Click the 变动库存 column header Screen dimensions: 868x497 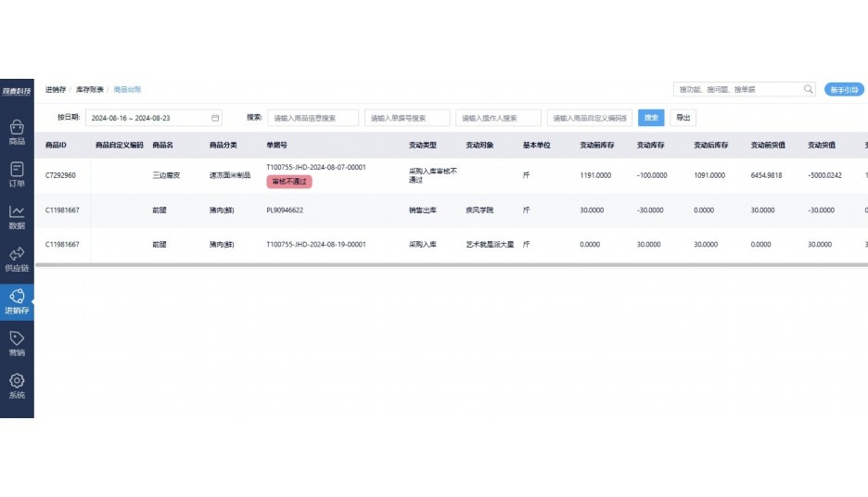pos(650,145)
